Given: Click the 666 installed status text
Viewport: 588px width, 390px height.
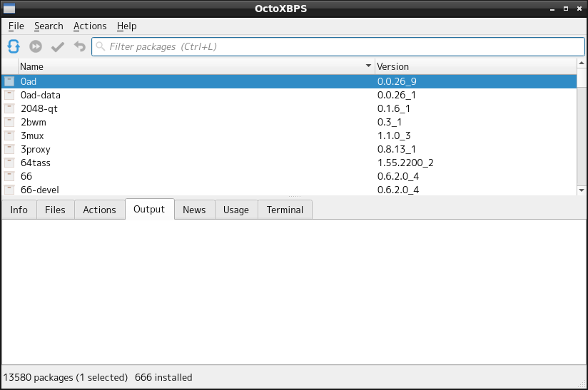Looking at the screenshot, I should 163,377.
